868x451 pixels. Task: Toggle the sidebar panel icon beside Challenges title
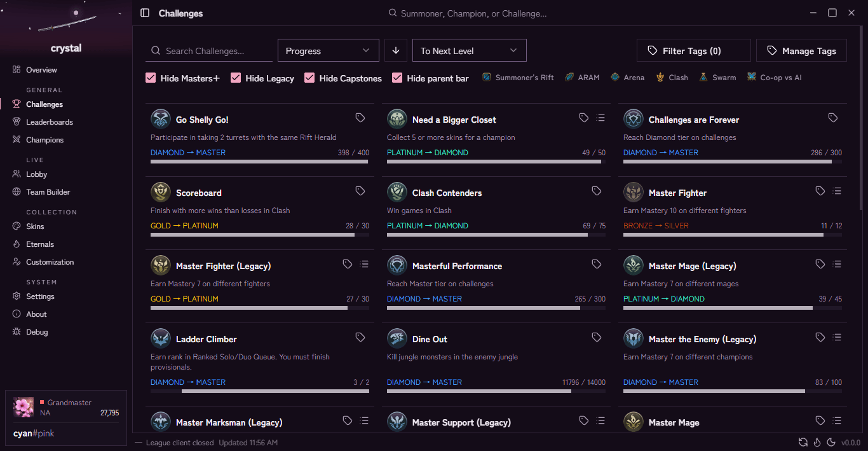pyautogui.click(x=145, y=13)
